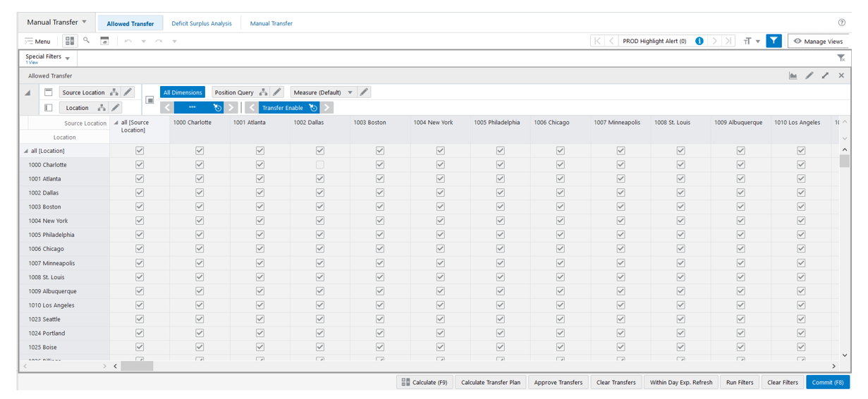Click the vertical scrollbar down arrow

845,355
